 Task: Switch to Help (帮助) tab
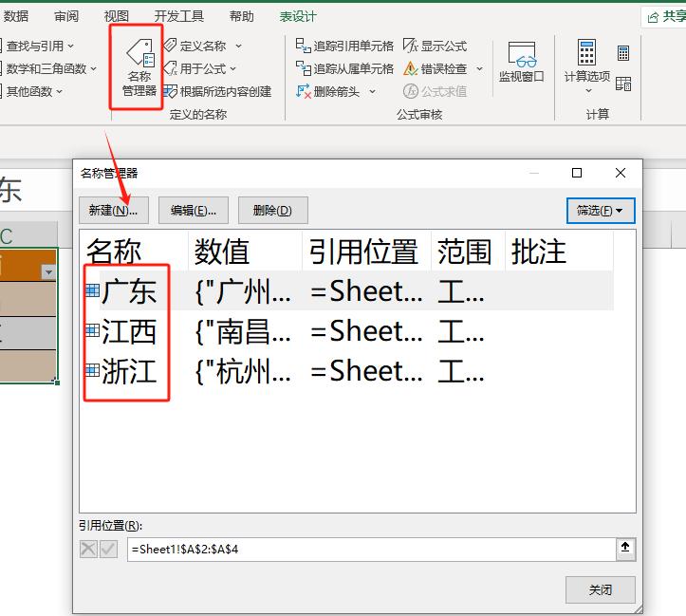242,16
